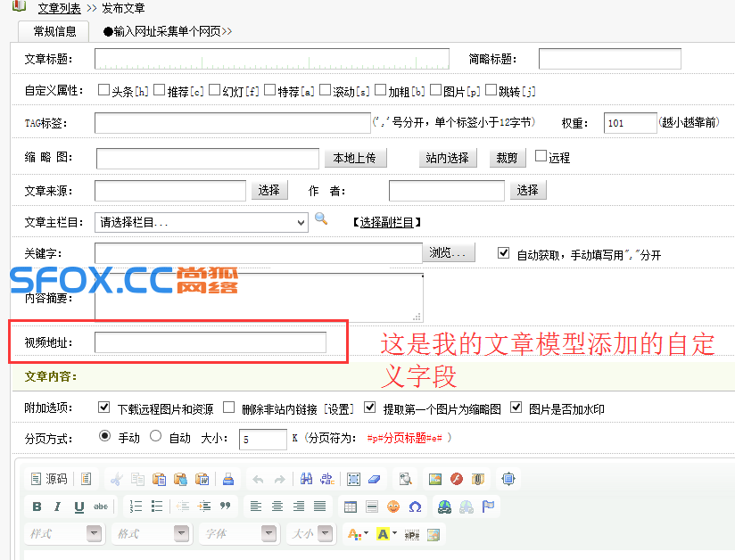Screen dimensions: 735x560
Task: Insert a table using the editor toolbar
Action: coord(351,506)
